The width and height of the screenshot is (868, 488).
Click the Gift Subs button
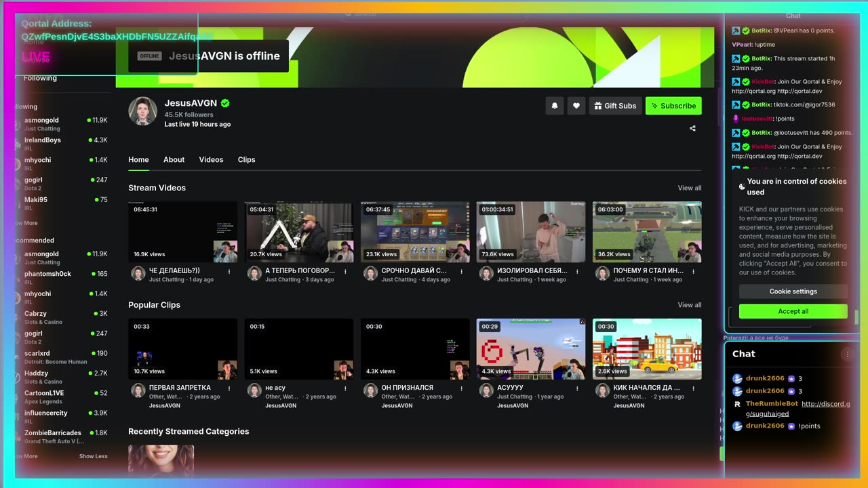(x=615, y=106)
